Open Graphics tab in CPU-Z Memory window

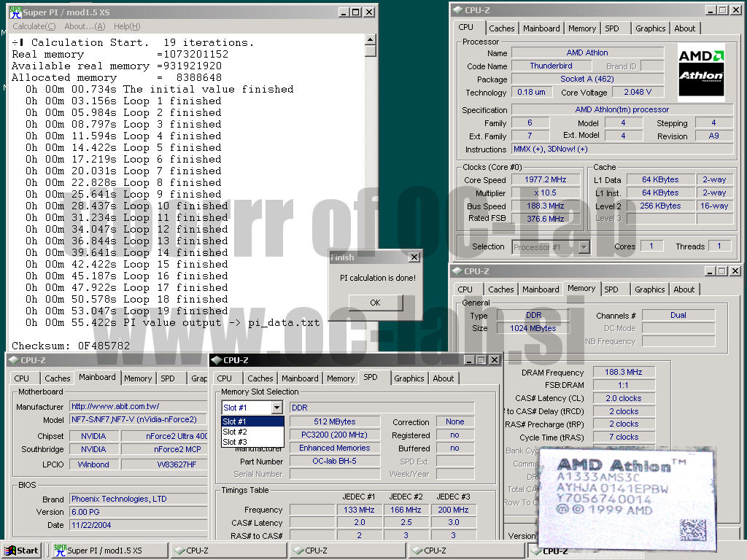coord(650,289)
